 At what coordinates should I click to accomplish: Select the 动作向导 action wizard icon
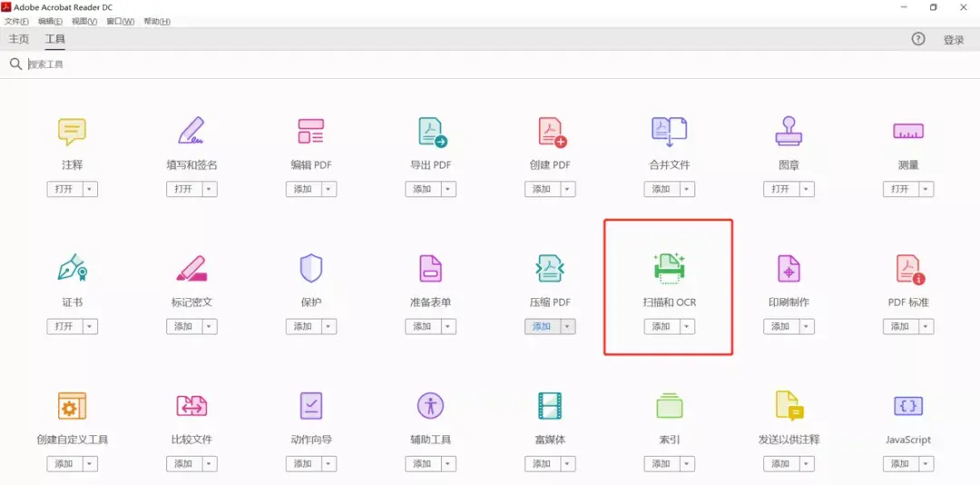click(310, 405)
